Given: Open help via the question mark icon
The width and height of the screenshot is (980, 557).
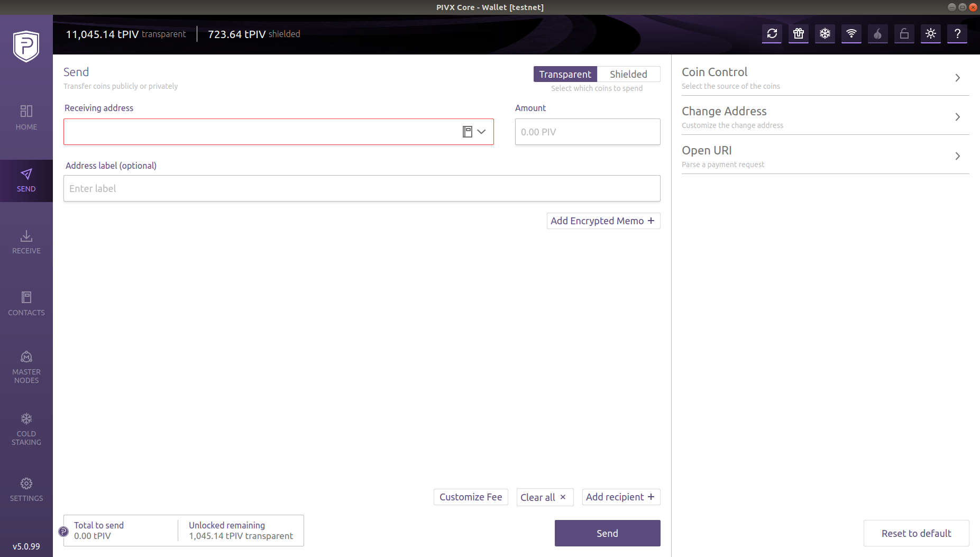Looking at the screenshot, I should [957, 34].
